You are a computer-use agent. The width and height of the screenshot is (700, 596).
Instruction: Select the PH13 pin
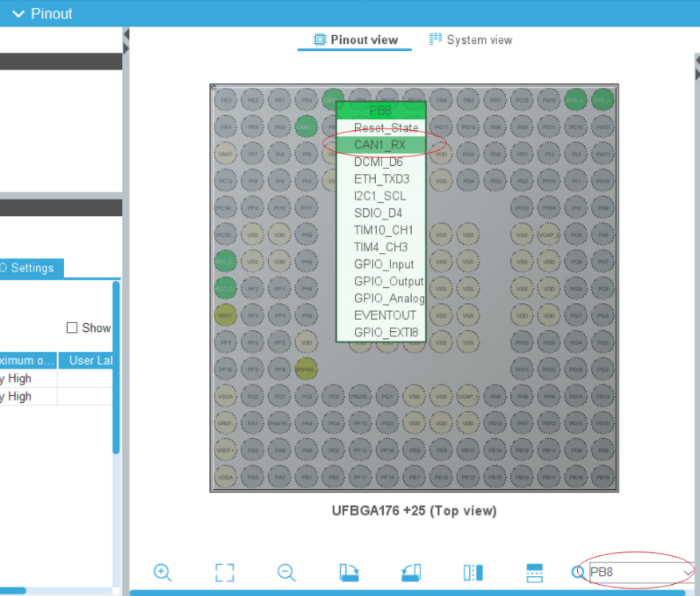(x=522, y=208)
